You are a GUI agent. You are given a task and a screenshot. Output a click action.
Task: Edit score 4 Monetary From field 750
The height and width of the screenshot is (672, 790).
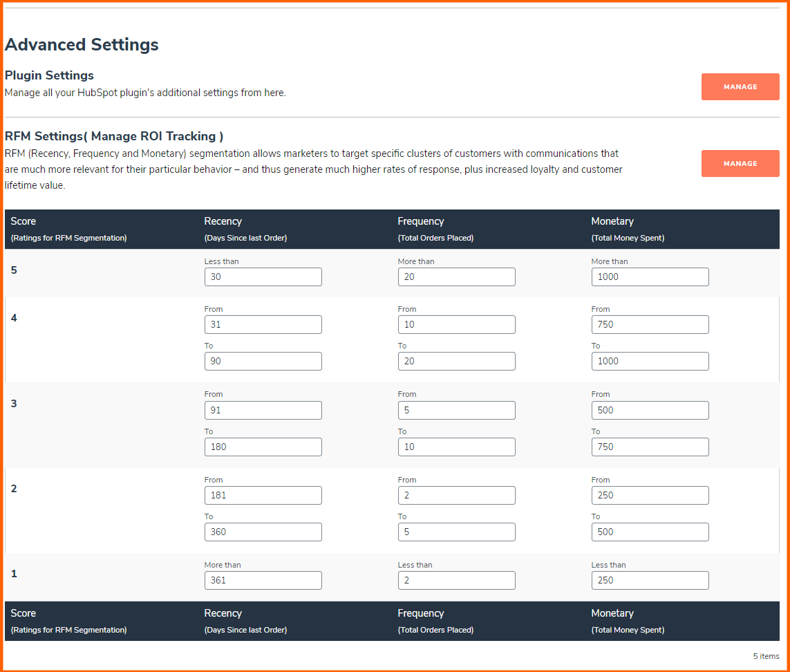tap(650, 325)
